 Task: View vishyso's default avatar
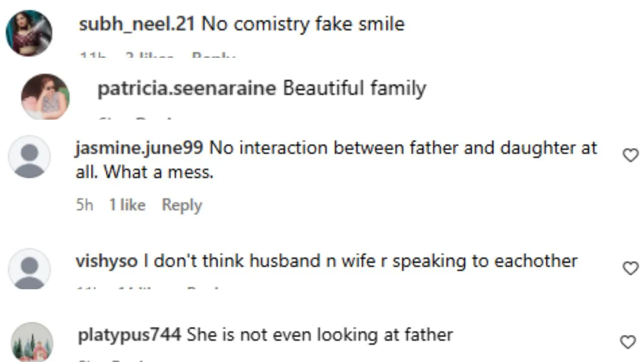(29, 268)
